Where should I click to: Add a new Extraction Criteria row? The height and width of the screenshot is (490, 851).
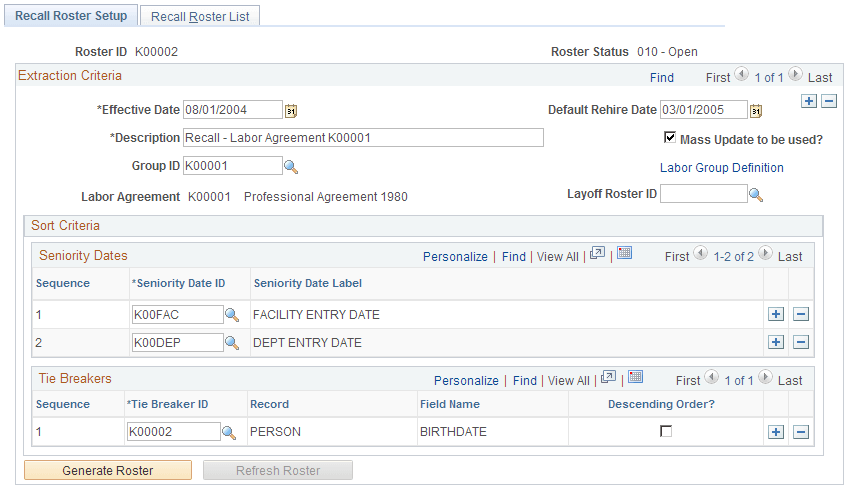809,101
